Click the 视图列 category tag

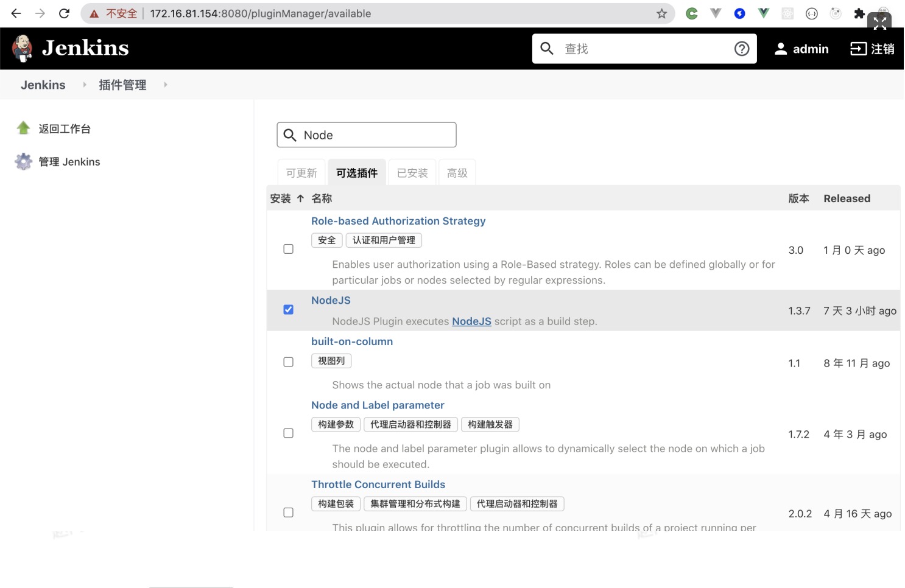point(331,361)
